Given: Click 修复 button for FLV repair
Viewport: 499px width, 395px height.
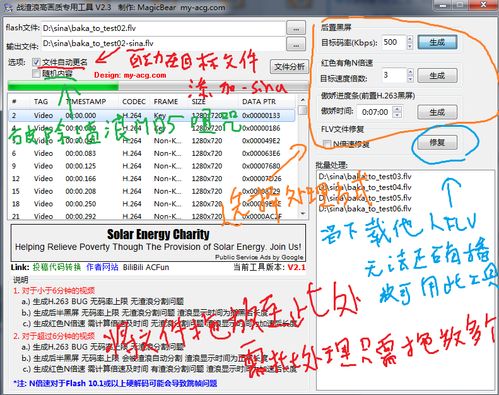Looking at the screenshot, I should 437,143.
